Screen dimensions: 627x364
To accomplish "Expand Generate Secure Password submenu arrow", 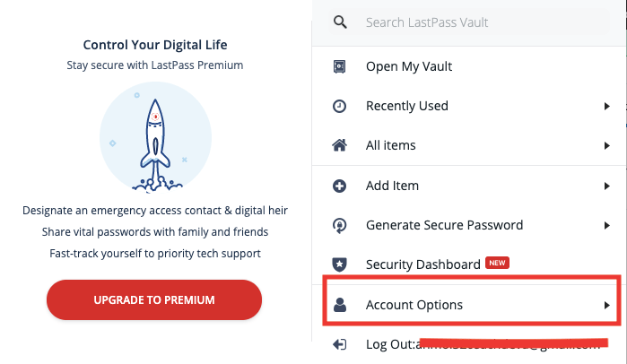I will click(x=607, y=226).
